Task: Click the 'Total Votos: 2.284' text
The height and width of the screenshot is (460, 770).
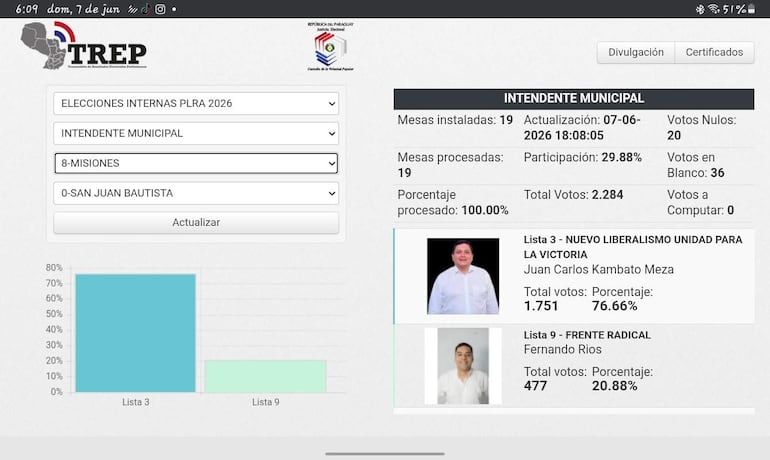Action: [573, 195]
